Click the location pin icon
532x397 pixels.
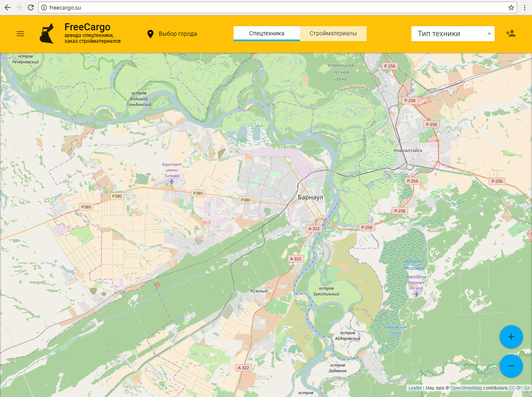150,34
